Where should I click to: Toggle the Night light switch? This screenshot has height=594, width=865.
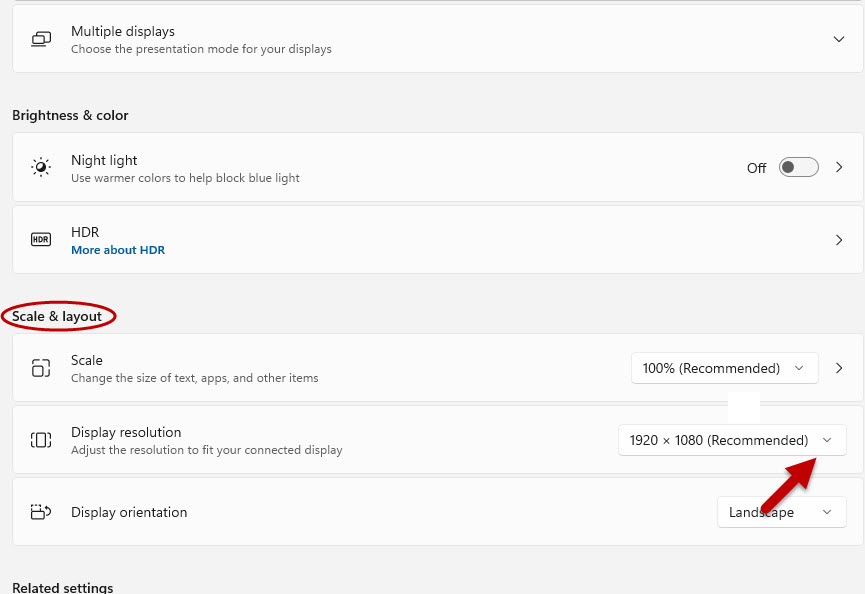pos(798,167)
